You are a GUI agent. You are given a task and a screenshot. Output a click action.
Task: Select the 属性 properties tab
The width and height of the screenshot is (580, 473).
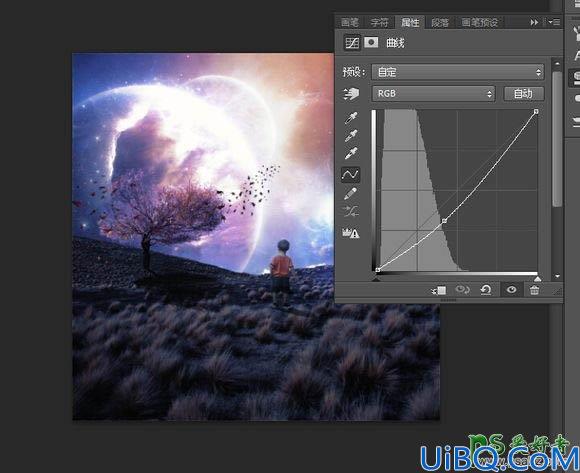click(410, 23)
